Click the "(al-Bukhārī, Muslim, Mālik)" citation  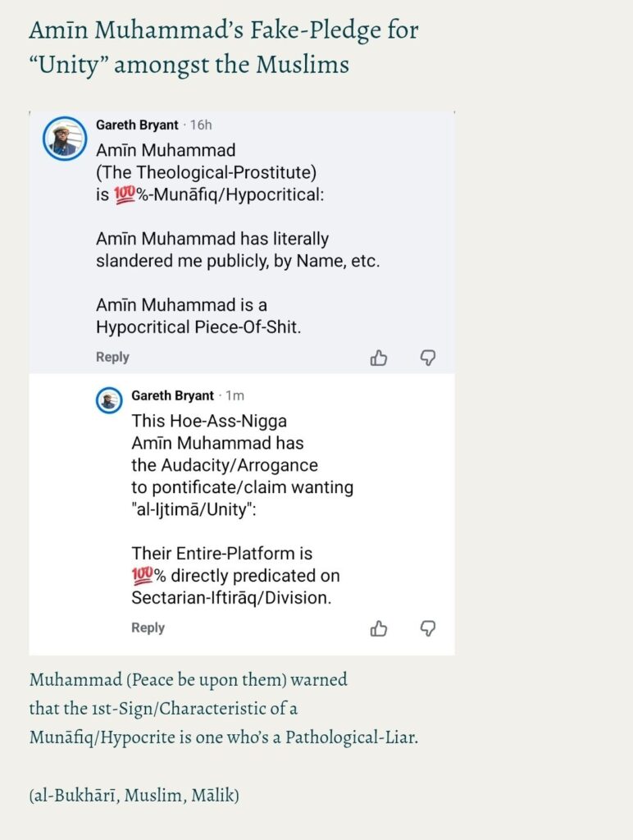point(134,794)
